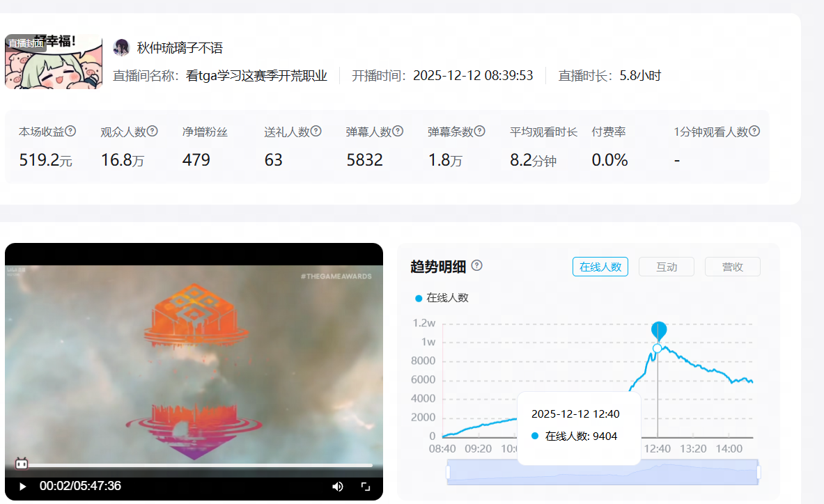
Task: Click the help icon beside 送礼人数
Action: pyautogui.click(x=316, y=131)
